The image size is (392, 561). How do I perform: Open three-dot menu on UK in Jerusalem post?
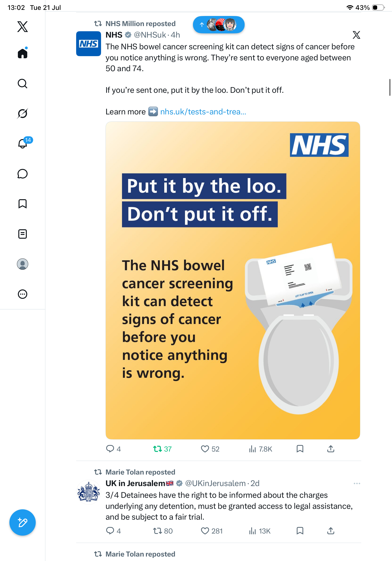tap(357, 483)
